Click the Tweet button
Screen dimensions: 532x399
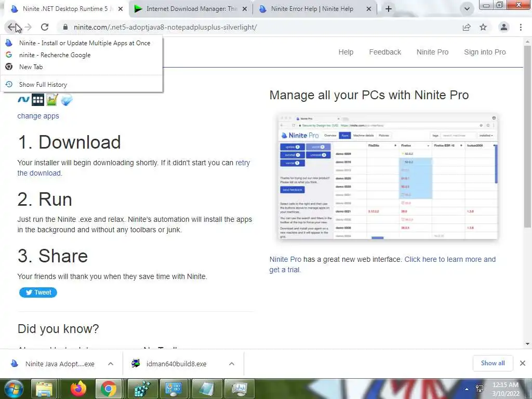pyautogui.click(x=38, y=292)
